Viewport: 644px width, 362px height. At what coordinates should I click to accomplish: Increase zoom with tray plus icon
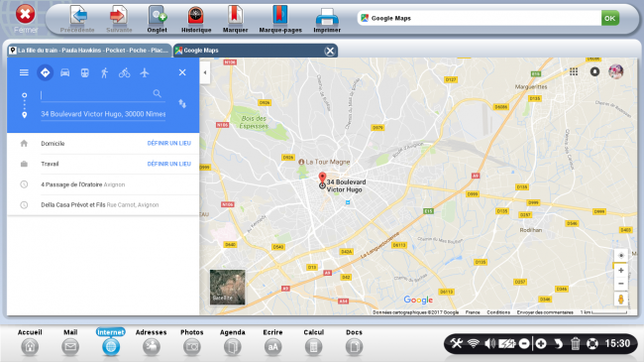coord(541,343)
